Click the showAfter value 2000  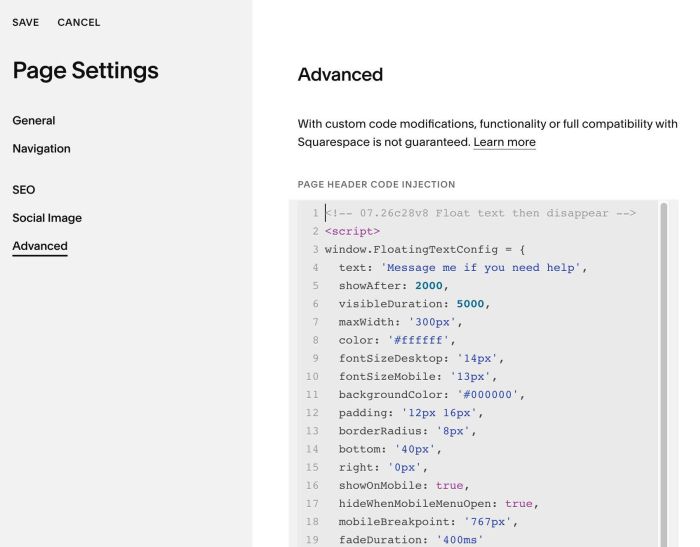coord(429,286)
